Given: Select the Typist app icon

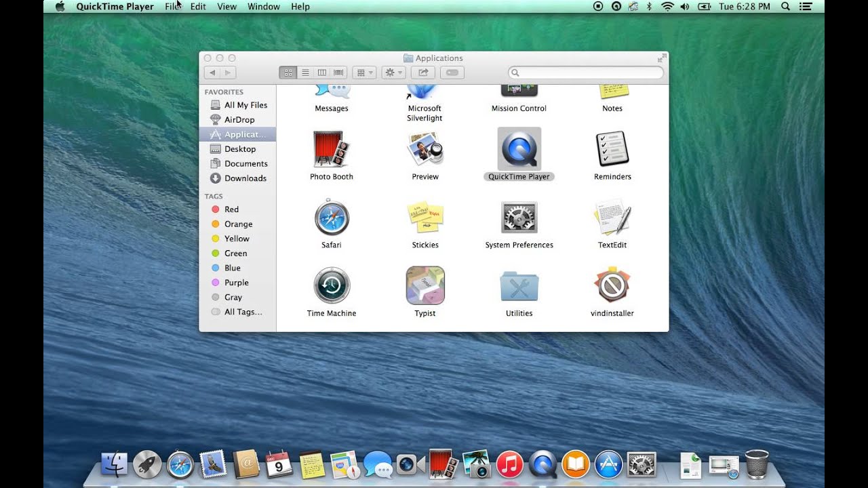Looking at the screenshot, I should click(425, 285).
